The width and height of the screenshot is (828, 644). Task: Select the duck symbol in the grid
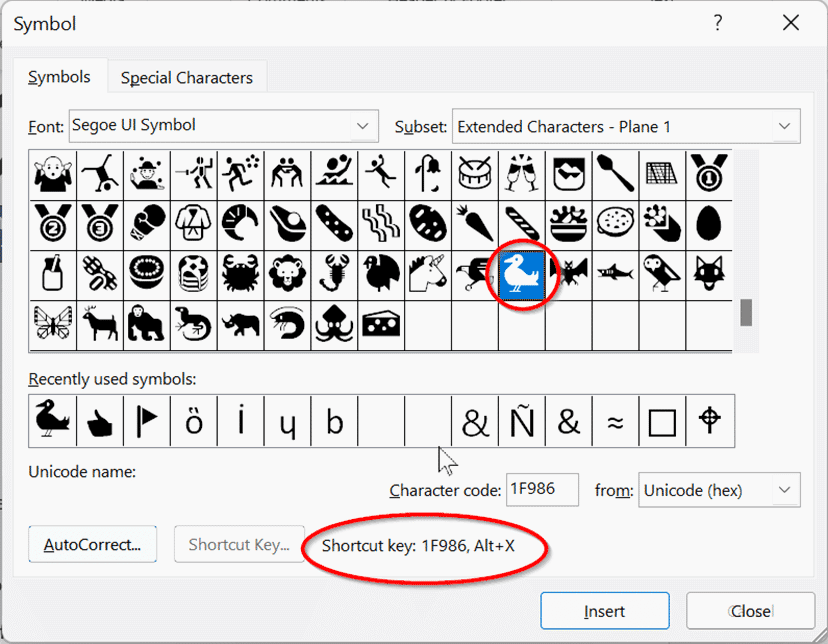click(522, 274)
